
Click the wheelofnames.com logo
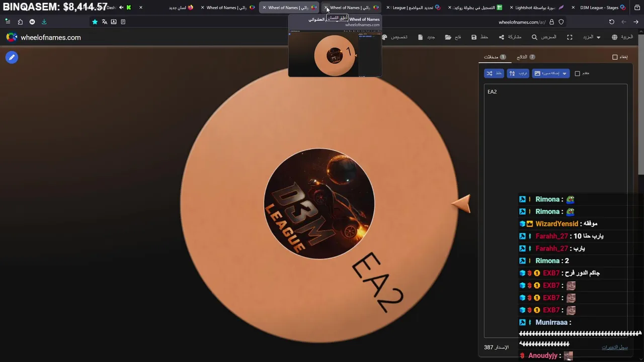[43, 37]
